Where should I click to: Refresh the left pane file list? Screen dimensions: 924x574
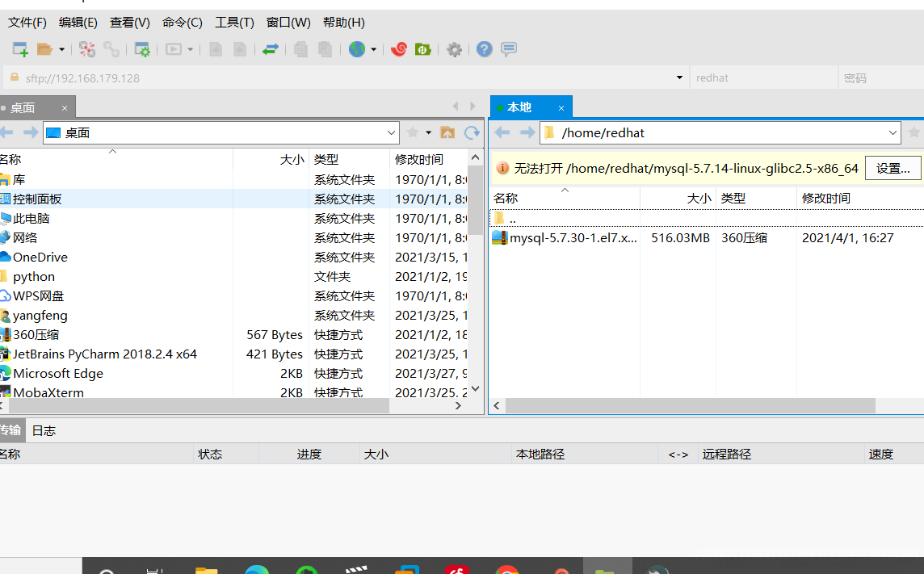coord(472,132)
